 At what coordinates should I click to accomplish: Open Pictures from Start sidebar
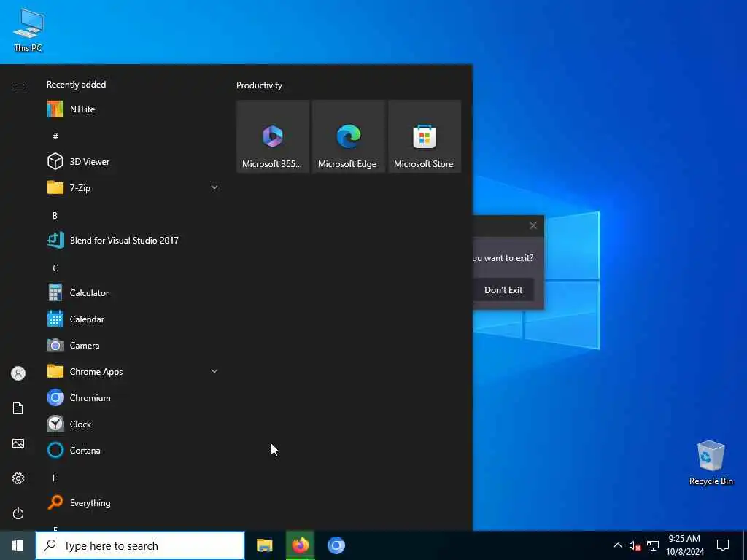point(18,443)
